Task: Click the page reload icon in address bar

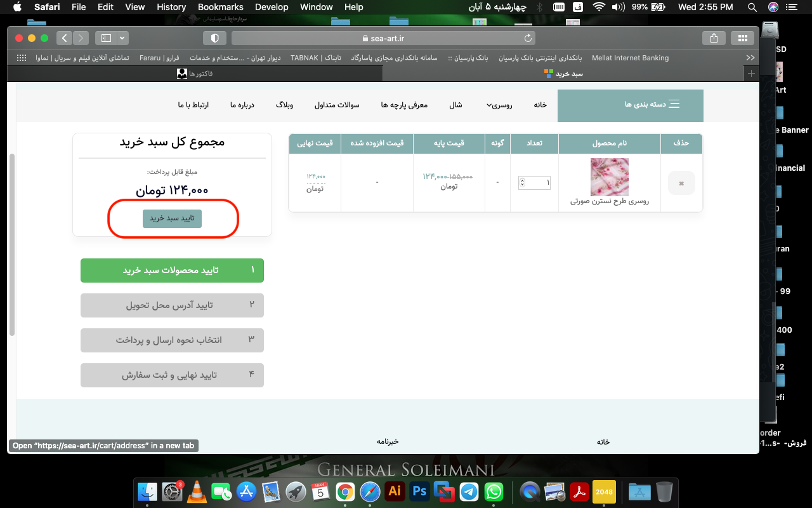Action: (x=528, y=38)
